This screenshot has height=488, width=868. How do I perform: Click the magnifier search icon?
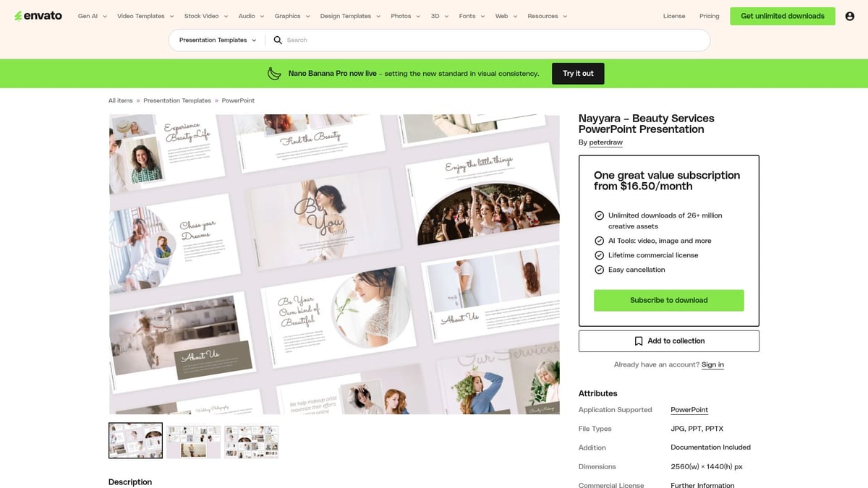(278, 40)
